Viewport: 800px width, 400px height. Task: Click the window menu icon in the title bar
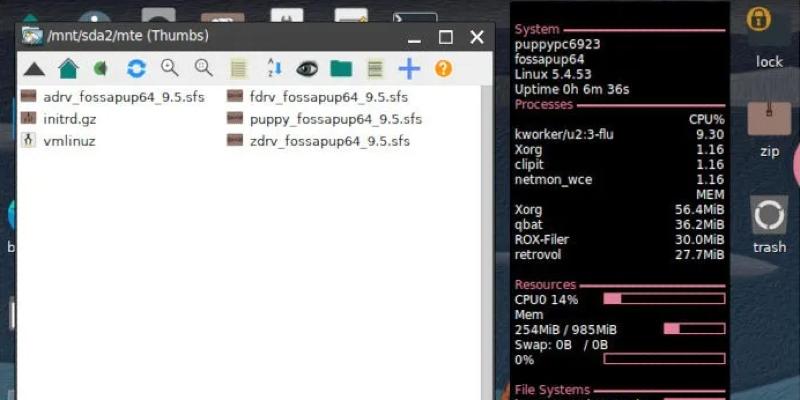pyautogui.click(x=32, y=37)
